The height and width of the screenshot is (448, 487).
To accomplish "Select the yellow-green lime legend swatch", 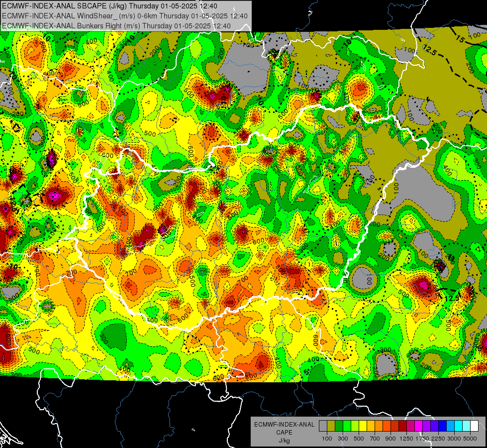I will (x=355, y=426).
